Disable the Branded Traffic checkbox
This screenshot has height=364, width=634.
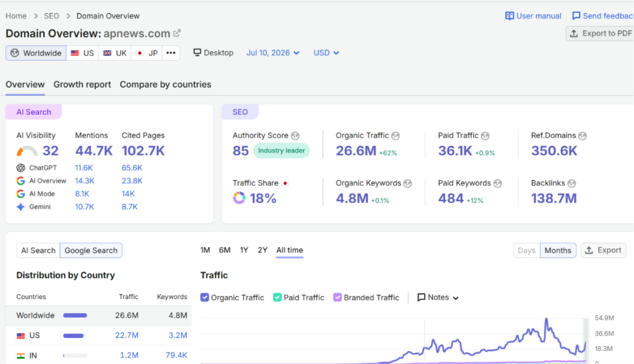tap(337, 297)
